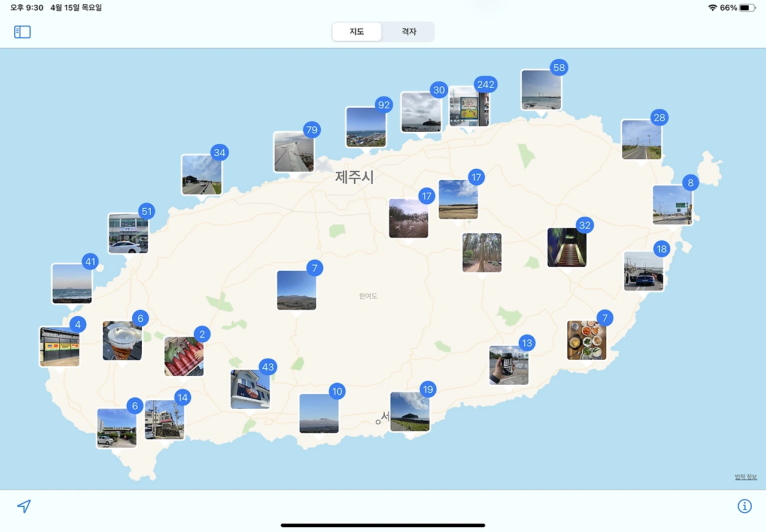Open the 10-photo mountain silhouette thumbnail
Screen dimensions: 766x532
click(x=319, y=414)
